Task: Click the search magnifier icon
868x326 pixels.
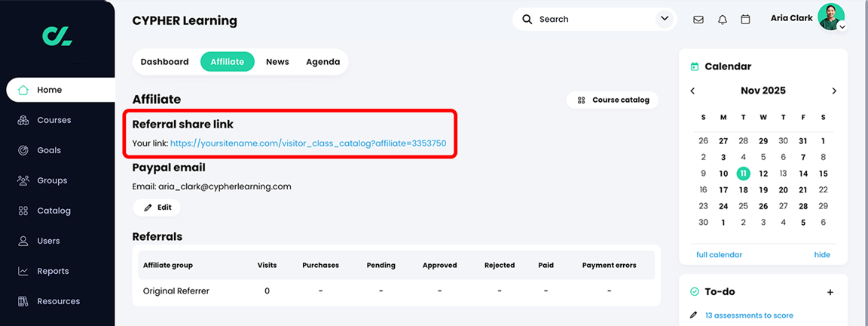Action: pos(527,20)
